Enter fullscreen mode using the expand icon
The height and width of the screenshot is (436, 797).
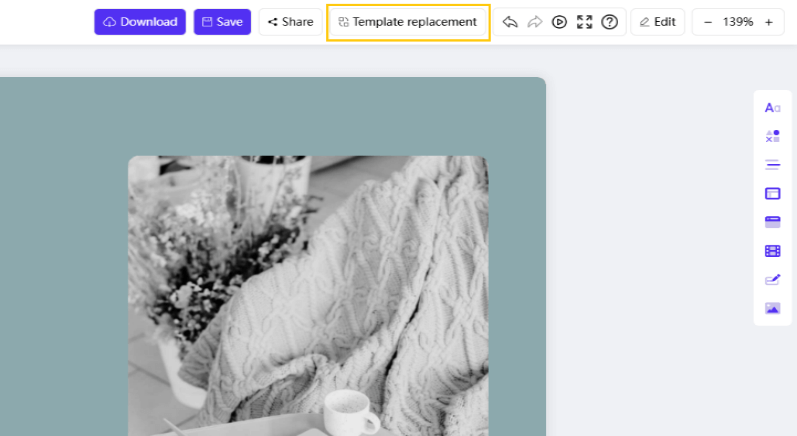pyautogui.click(x=585, y=22)
